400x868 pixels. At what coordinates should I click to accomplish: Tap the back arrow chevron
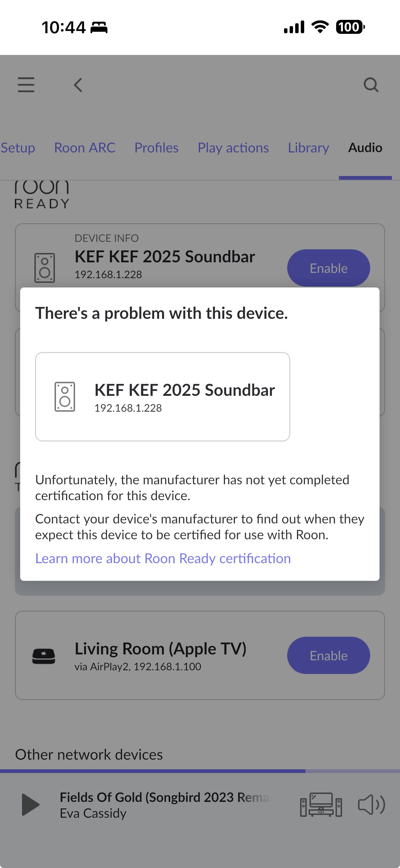(78, 85)
